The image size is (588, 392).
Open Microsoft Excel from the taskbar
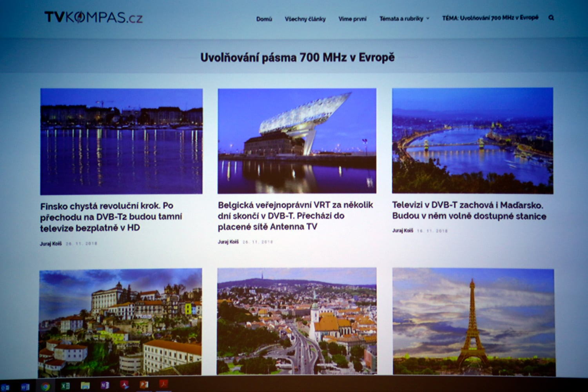65,385
